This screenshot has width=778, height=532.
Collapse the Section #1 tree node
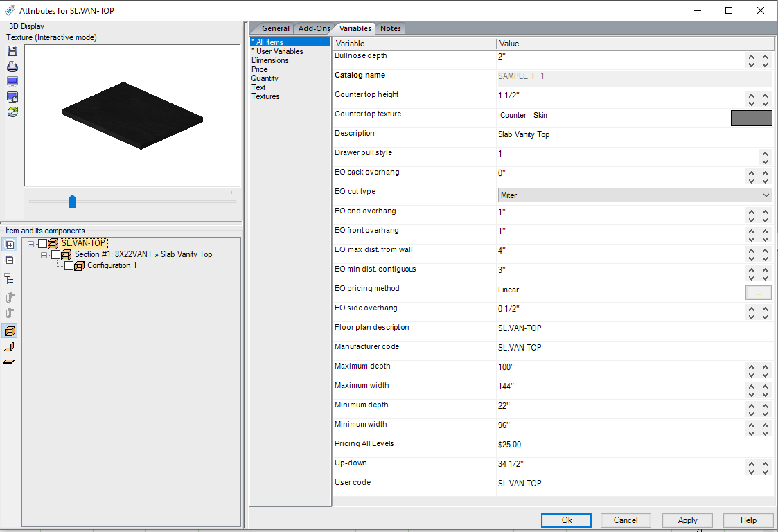coord(44,255)
